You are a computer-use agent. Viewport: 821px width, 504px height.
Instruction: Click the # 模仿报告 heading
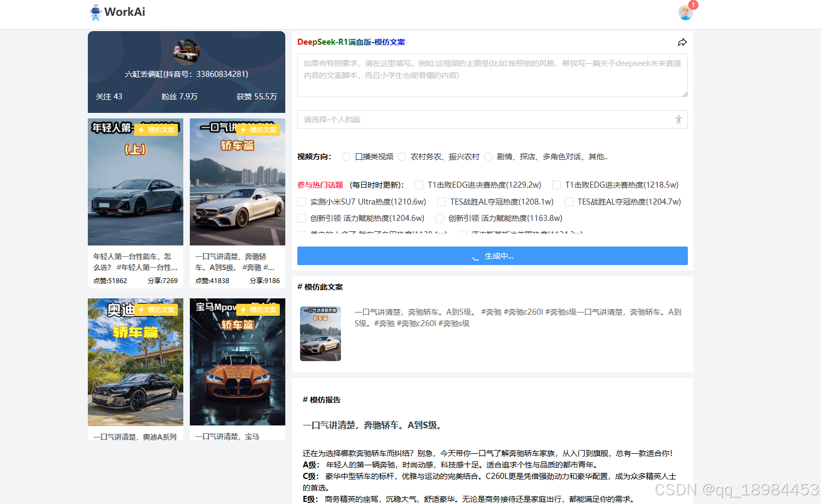click(321, 400)
